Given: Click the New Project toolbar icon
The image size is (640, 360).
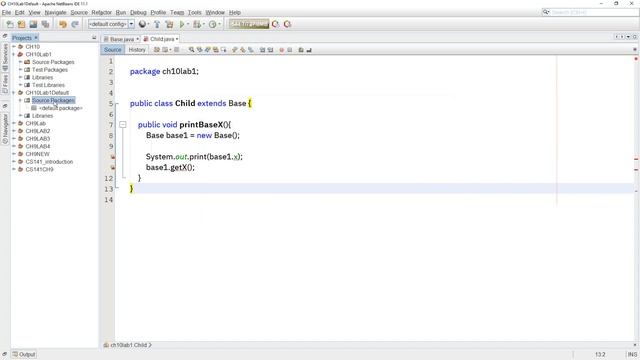Looking at the screenshot, I should point(22,24).
